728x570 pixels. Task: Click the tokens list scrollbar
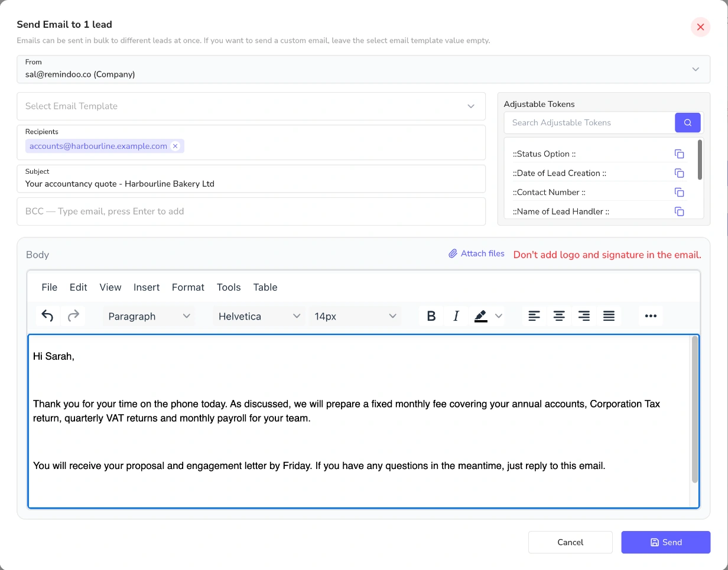click(x=700, y=159)
